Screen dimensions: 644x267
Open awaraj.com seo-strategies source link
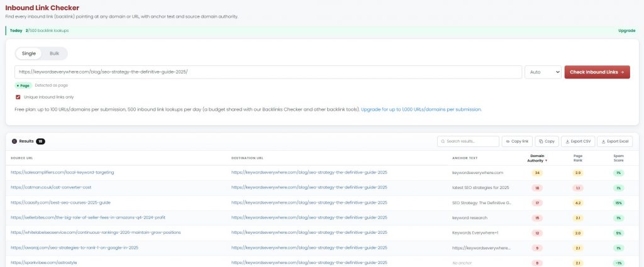click(74, 248)
